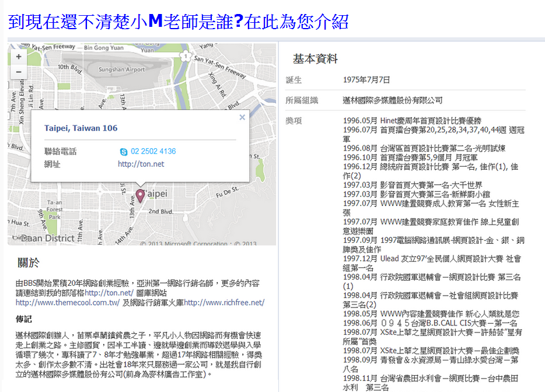Open the http://www.themecool.com.tw/ link
The image size is (545, 392).
pyautogui.click(x=68, y=302)
